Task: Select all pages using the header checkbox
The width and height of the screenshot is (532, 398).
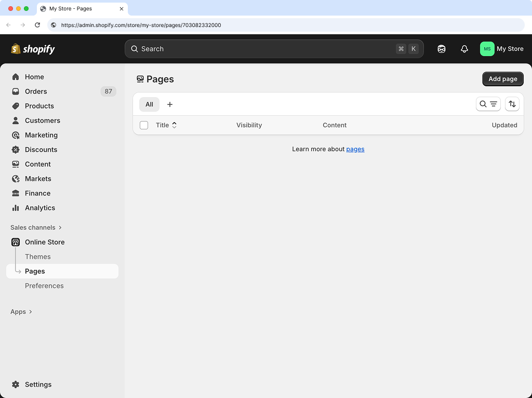Action: point(144,125)
